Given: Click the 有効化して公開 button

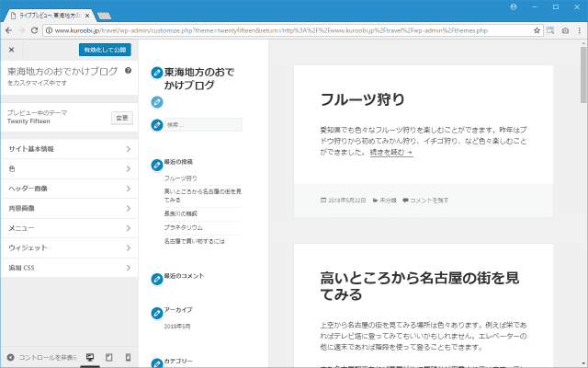Looking at the screenshot, I should click(105, 50).
